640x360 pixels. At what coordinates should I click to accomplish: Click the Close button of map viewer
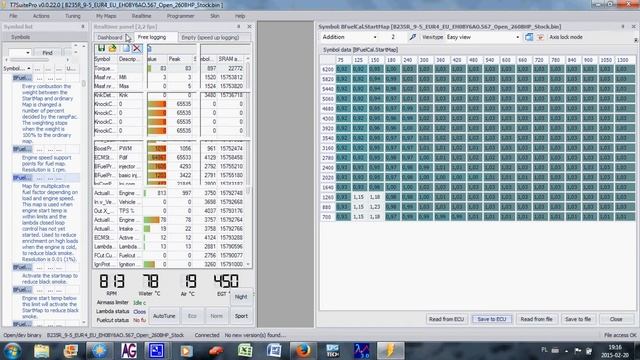point(616,319)
